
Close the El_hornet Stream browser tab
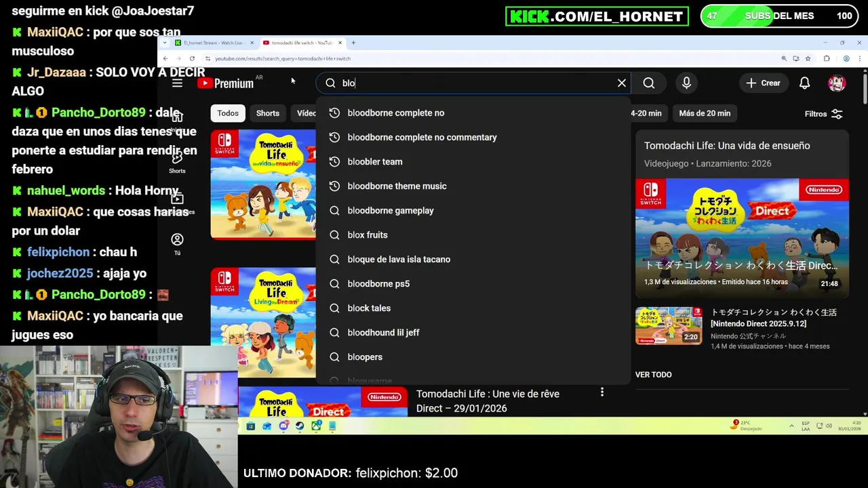tap(252, 43)
